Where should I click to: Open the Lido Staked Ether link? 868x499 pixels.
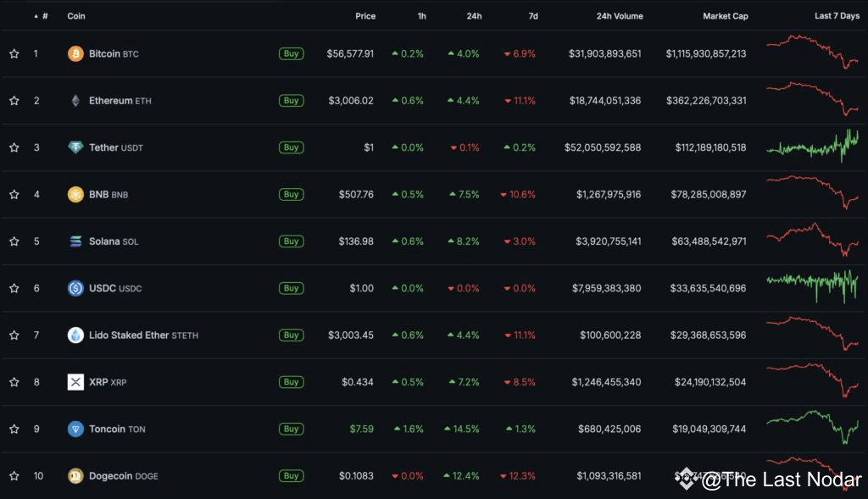[129, 335]
